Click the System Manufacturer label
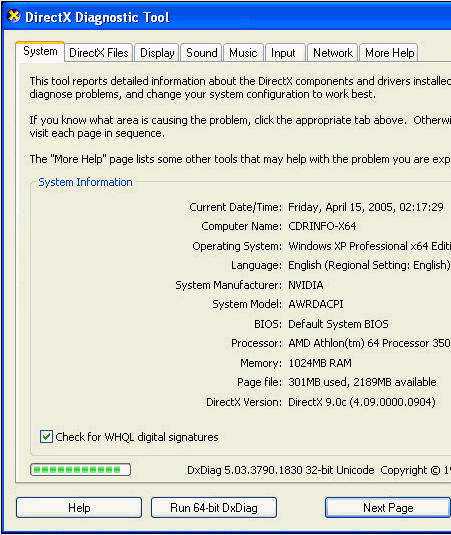This screenshot has height=535, width=451. pos(229,285)
